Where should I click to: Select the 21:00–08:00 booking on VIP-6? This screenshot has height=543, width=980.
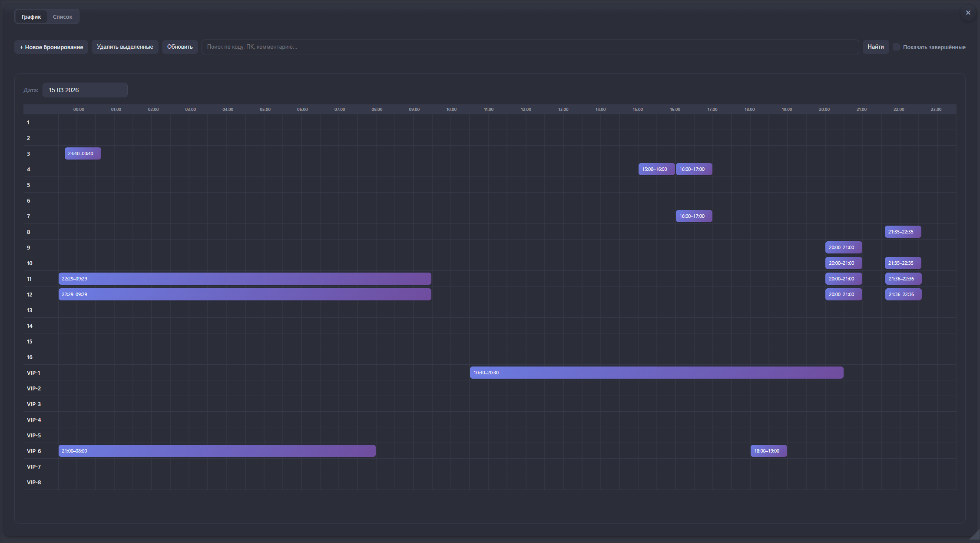click(217, 451)
